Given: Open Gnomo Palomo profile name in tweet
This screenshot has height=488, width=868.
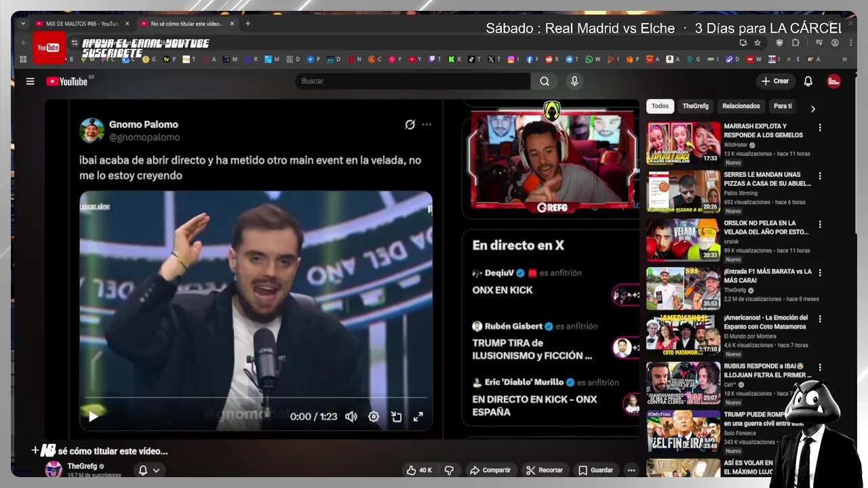Looking at the screenshot, I should [x=144, y=125].
